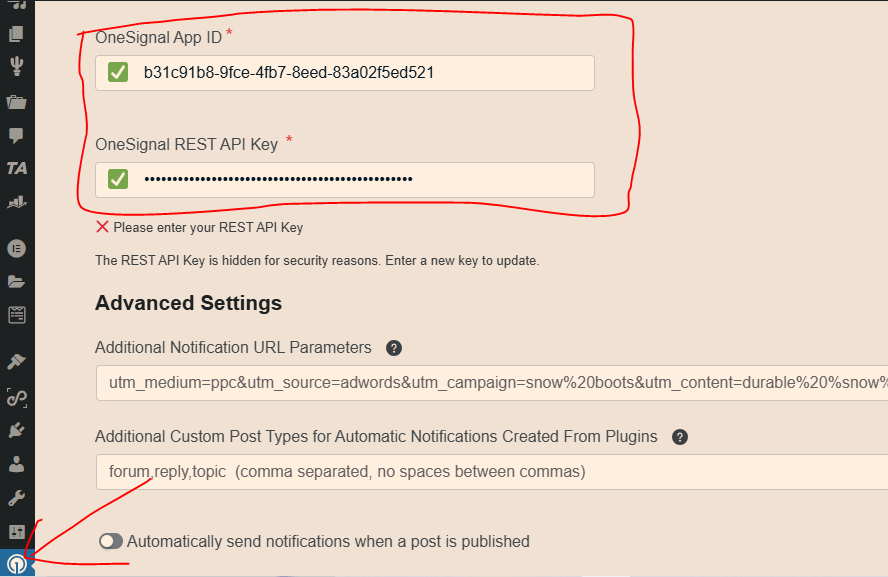
Task: Click the 'OneSignal REST API Key' label
Action: tap(186, 144)
